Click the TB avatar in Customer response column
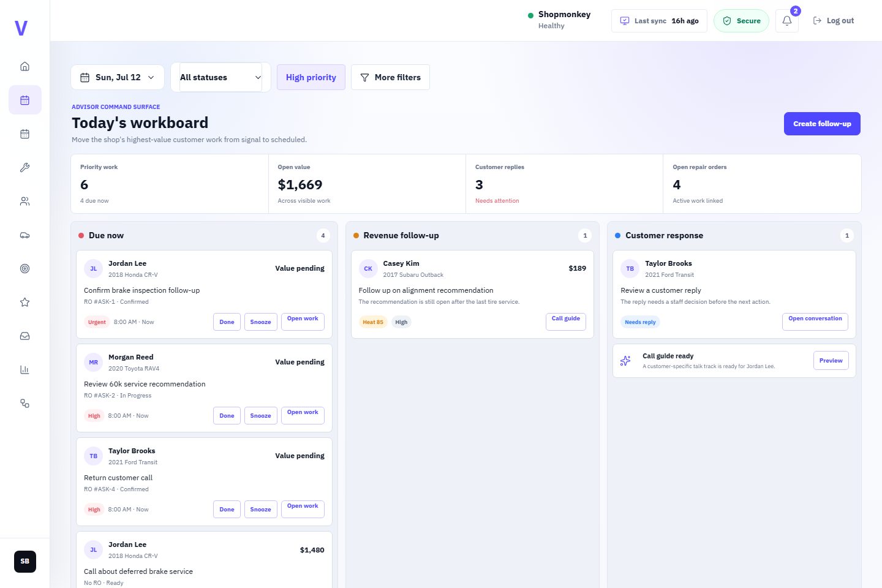Viewport: 882px width, 588px height. coord(630,268)
